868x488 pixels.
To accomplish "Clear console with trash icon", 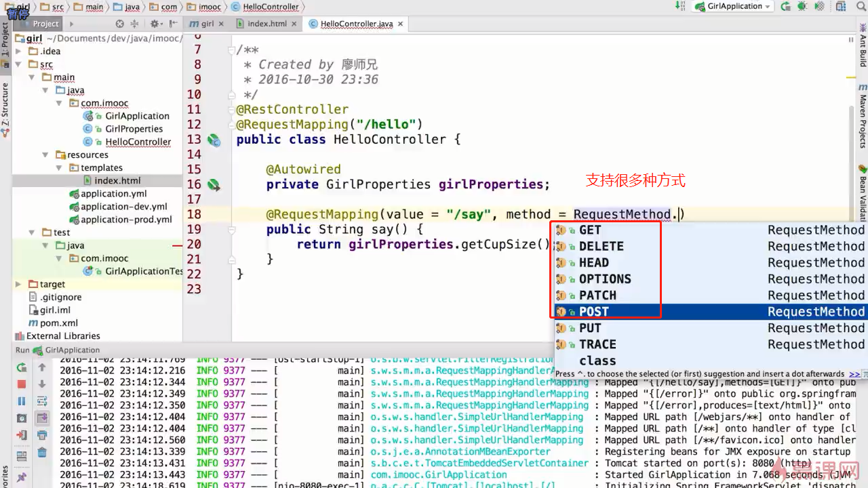I will click(x=42, y=452).
